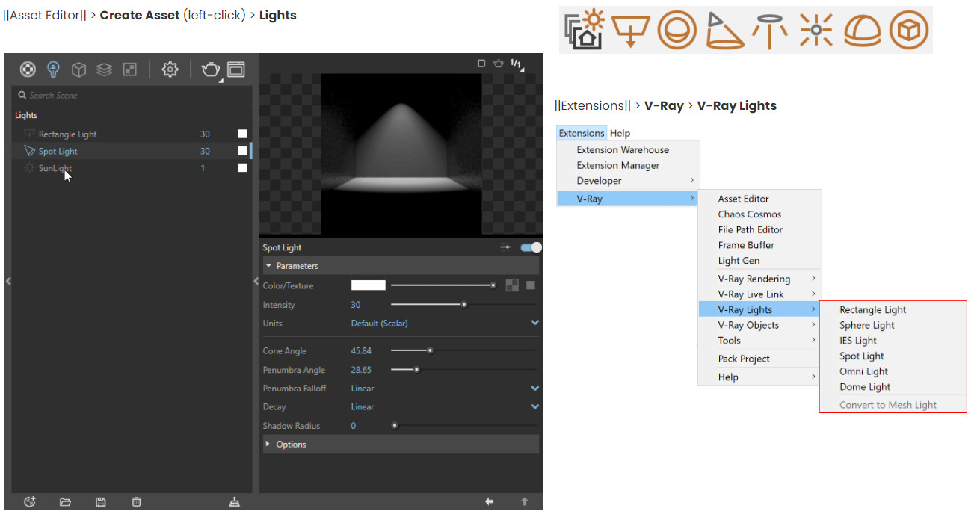Click the save asset floppy disk icon
Screen dimensions: 980x520
pos(101,502)
